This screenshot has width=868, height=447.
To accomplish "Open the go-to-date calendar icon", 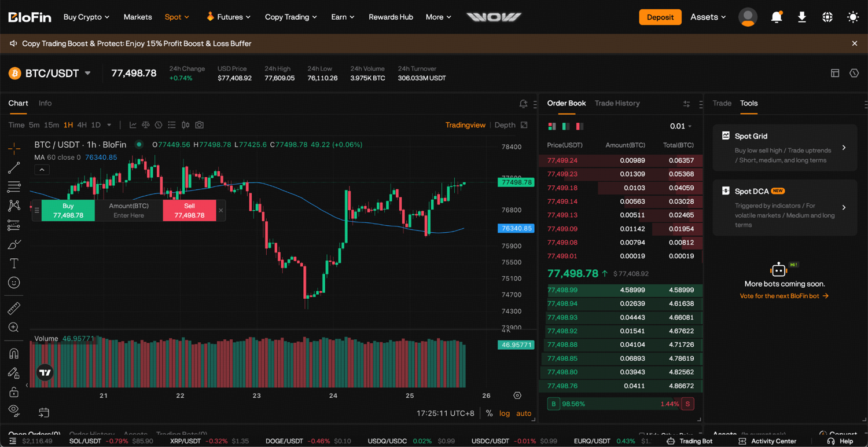I will [44, 412].
